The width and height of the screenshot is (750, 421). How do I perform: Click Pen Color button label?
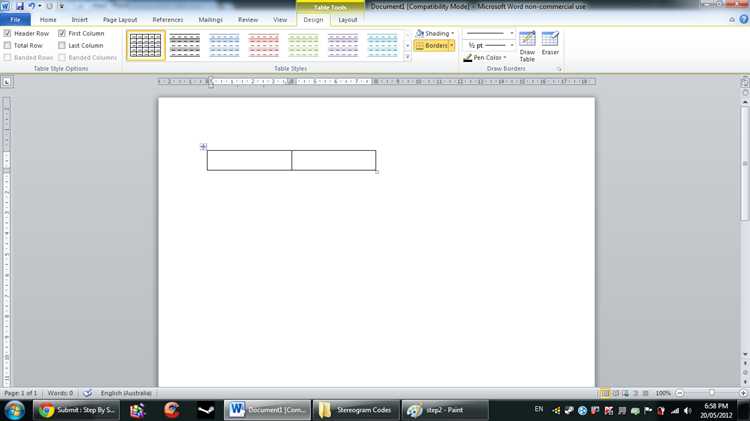(x=487, y=57)
